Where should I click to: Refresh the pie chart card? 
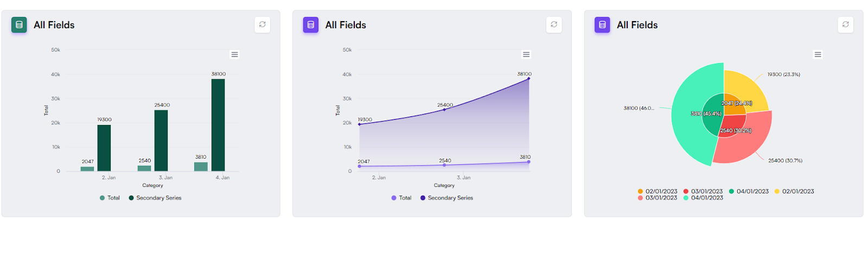click(845, 24)
